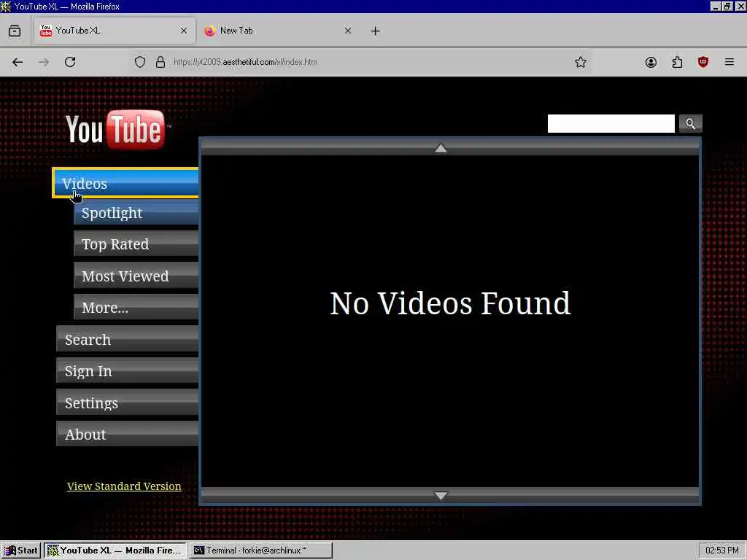Click the scroll-up arrow above the video list

point(441,148)
